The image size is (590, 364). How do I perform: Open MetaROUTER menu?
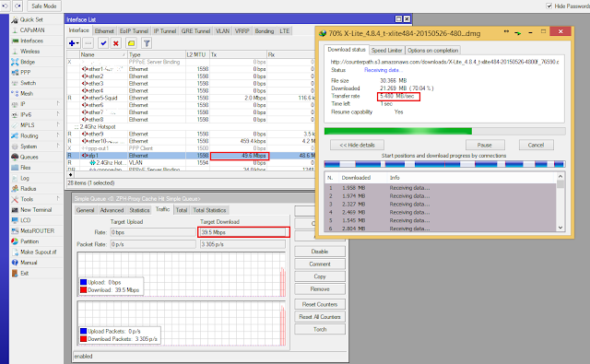coord(37,230)
